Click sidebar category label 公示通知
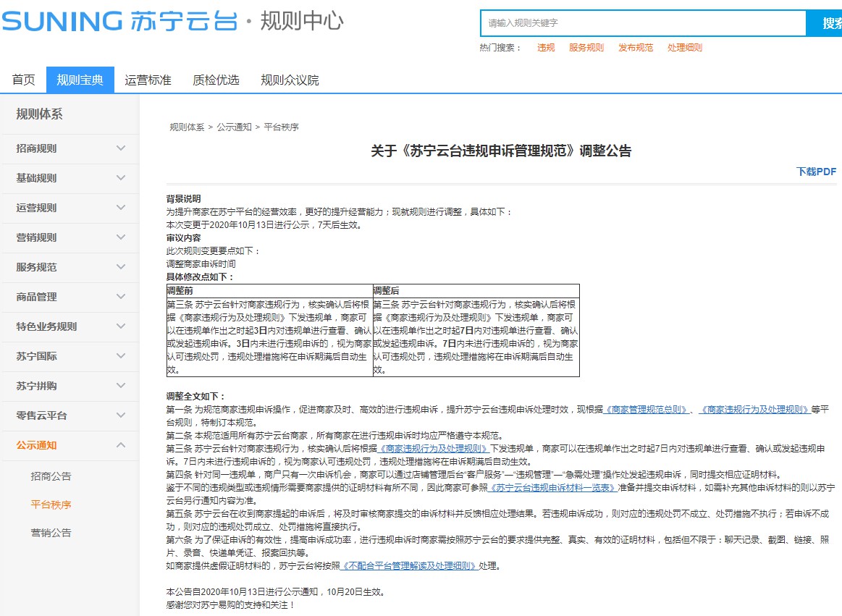Image resolution: width=842 pixels, height=616 pixels. 36,445
